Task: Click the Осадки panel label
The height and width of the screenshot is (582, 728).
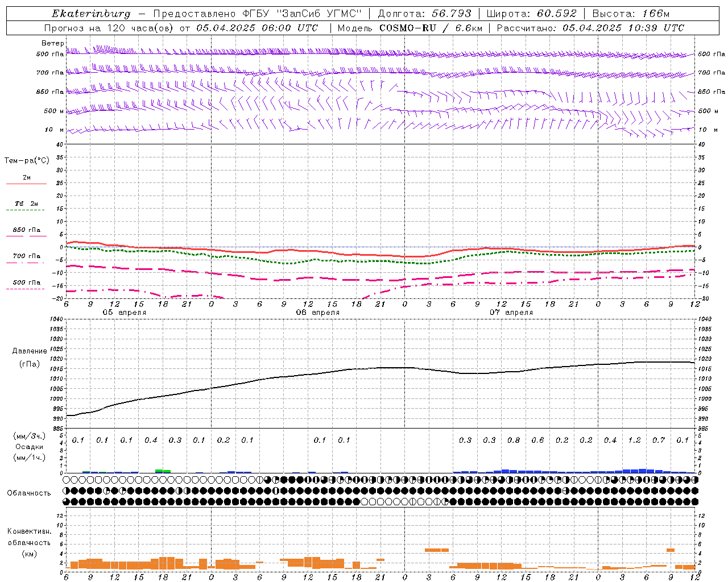Action: tap(30, 447)
